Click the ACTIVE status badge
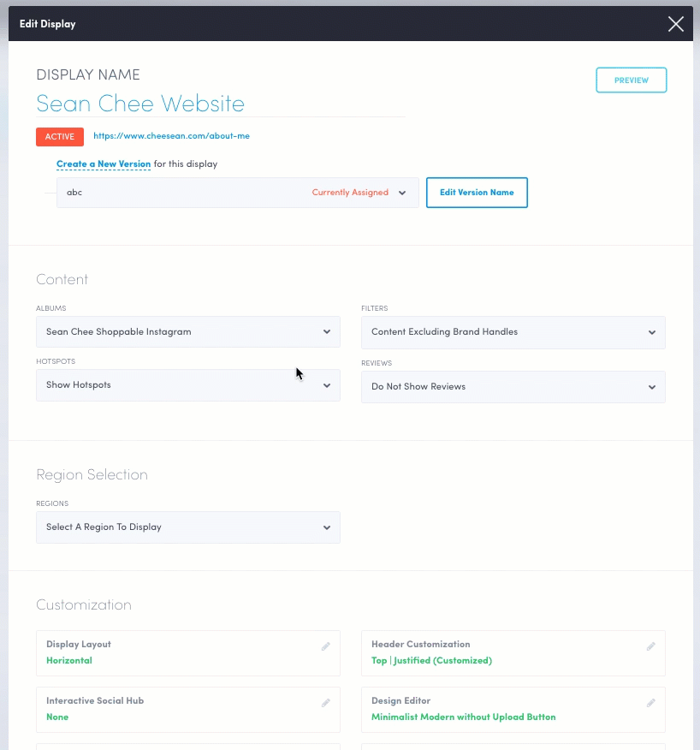The width and height of the screenshot is (700, 750). click(60, 136)
